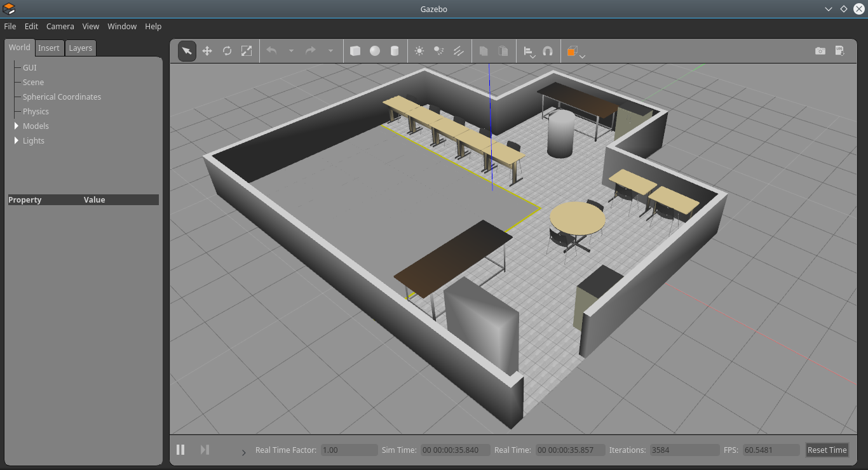Switch to the Layers tab
This screenshot has width=868, height=470.
[80, 48]
